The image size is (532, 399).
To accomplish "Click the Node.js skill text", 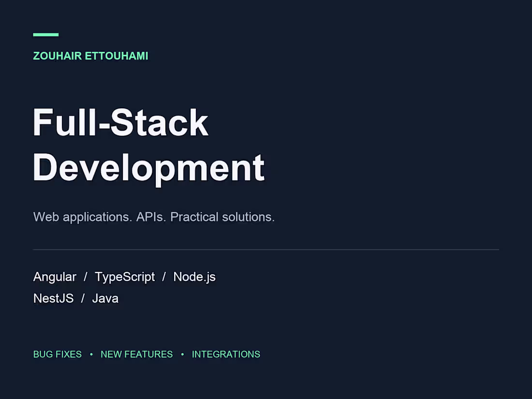I will [x=194, y=277].
